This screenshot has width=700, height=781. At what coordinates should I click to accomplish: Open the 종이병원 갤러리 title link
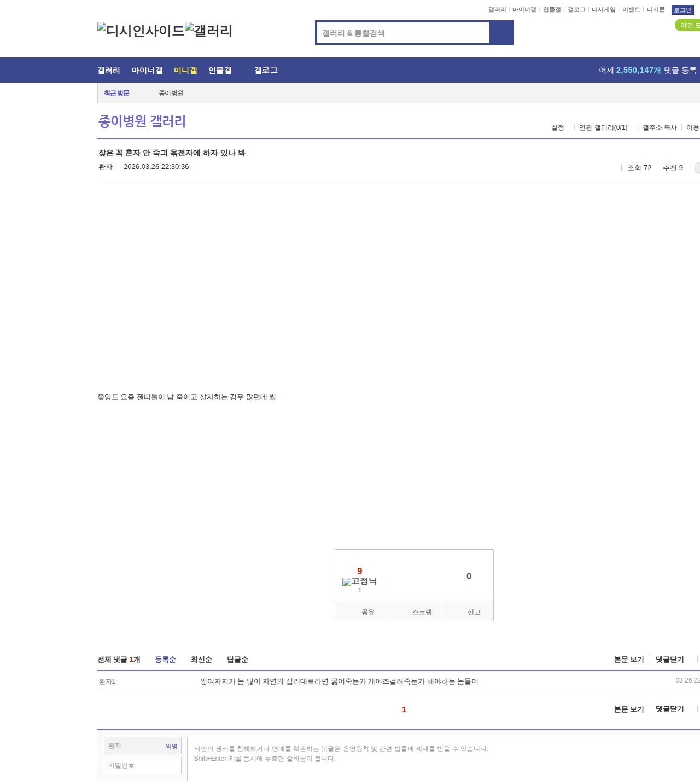tap(142, 121)
